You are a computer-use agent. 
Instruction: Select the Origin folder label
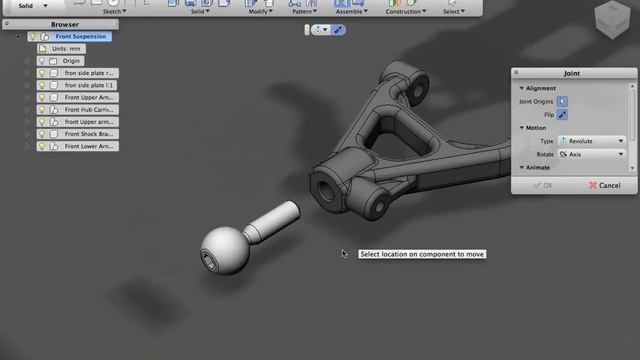pyautogui.click(x=71, y=61)
